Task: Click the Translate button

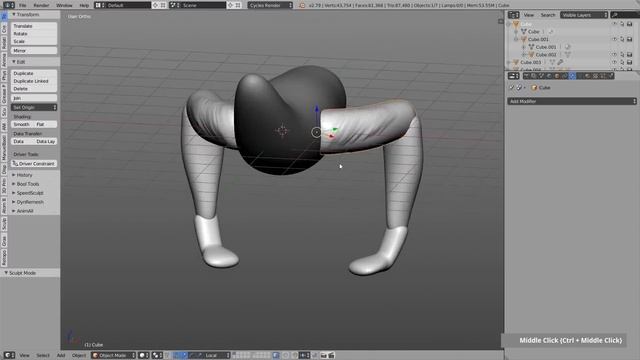Action: point(34,26)
